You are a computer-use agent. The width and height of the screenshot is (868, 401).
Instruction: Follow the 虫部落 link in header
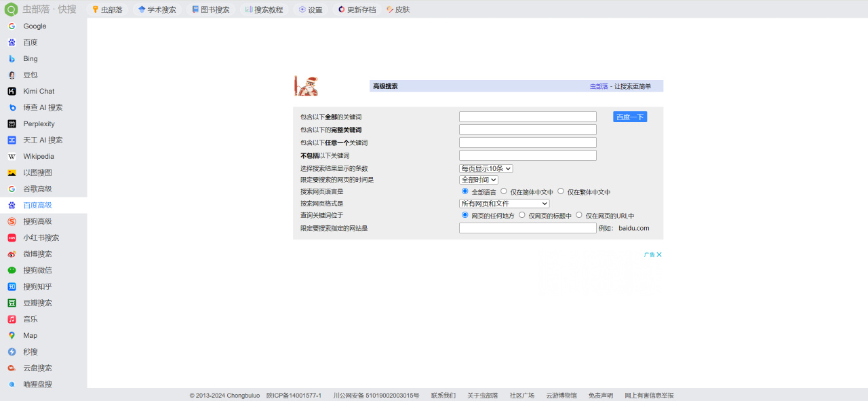pos(599,86)
